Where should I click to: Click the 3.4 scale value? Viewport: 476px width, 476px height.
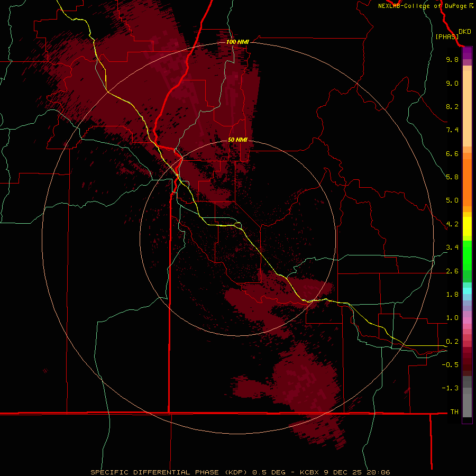[452, 248]
